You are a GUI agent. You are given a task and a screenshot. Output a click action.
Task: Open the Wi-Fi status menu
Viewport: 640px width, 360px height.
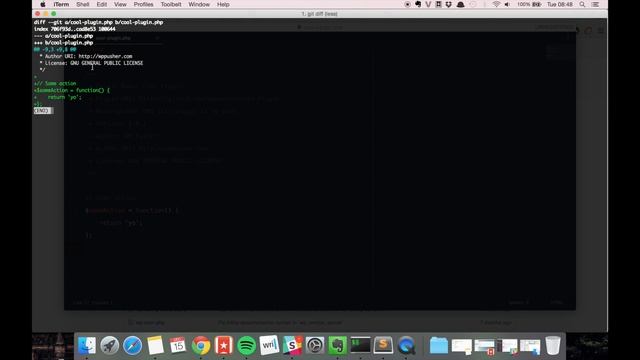point(496,4)
